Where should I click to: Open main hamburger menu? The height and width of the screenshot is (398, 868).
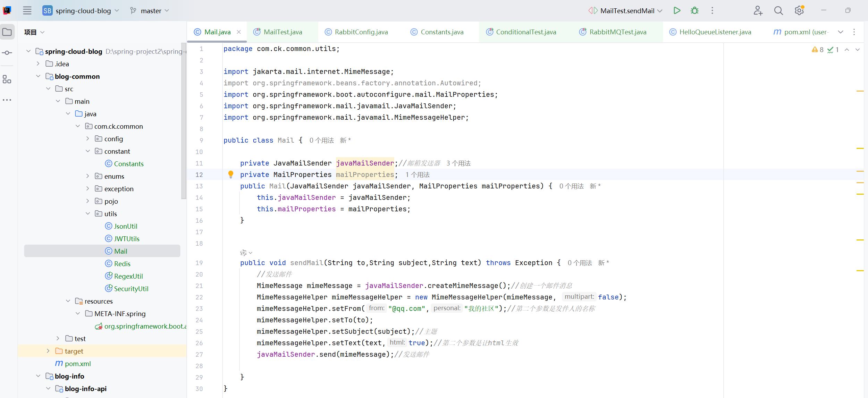(27, 11)
